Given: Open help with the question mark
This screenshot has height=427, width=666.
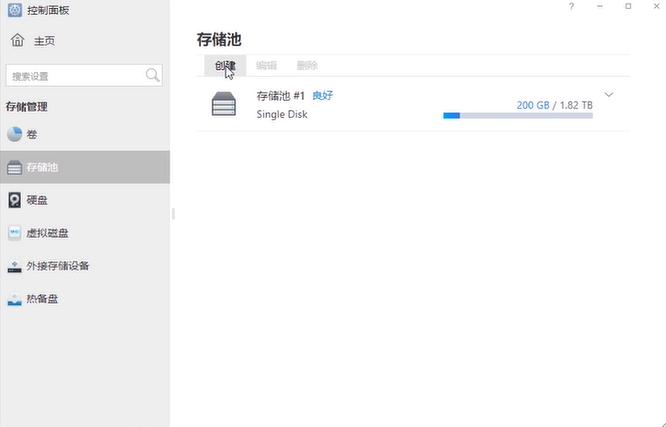Looking at the screenshot, I should (571, 7).
